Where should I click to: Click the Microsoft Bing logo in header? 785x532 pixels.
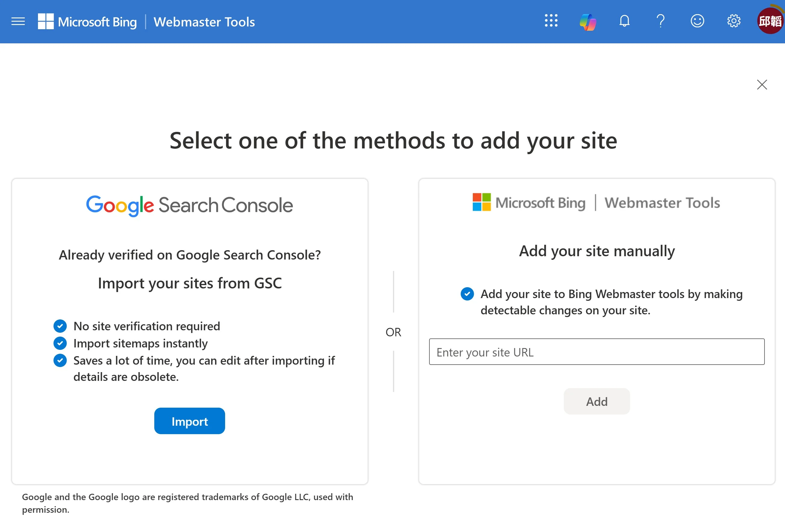pos(87,22)
